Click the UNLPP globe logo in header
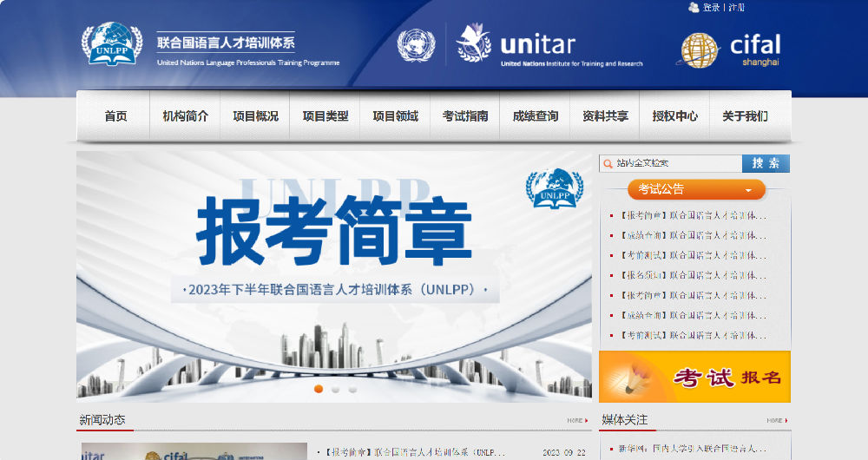 112,43
